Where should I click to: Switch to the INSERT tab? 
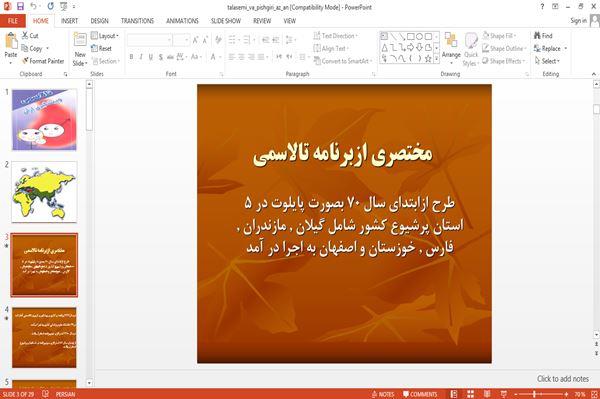pyautogui.click(x=69, y=21)
